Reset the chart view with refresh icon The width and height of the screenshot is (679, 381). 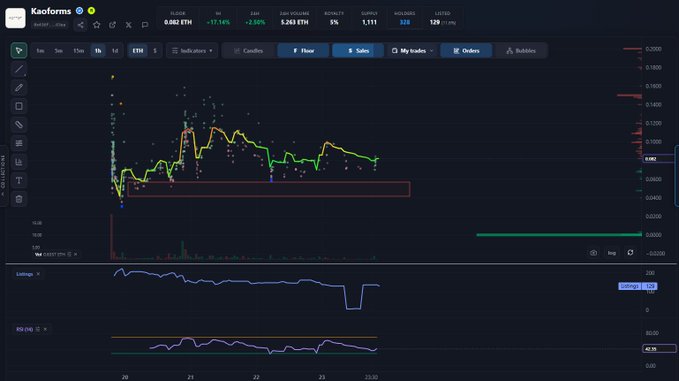tap(630, 252)
